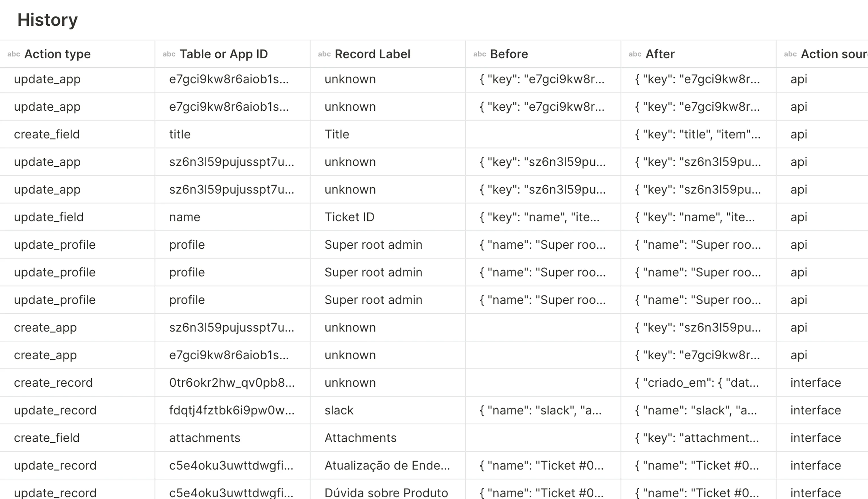Open the Record Label column options

click(373, 54)
